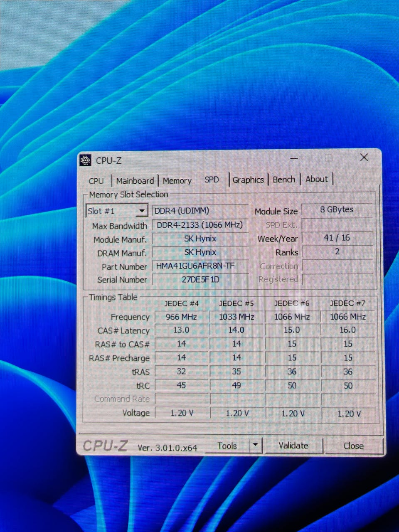Click the CAS# Latency 13.0 cell
Image resolution: width=399 pixels, height=532 pixels.
pos(182,330)
